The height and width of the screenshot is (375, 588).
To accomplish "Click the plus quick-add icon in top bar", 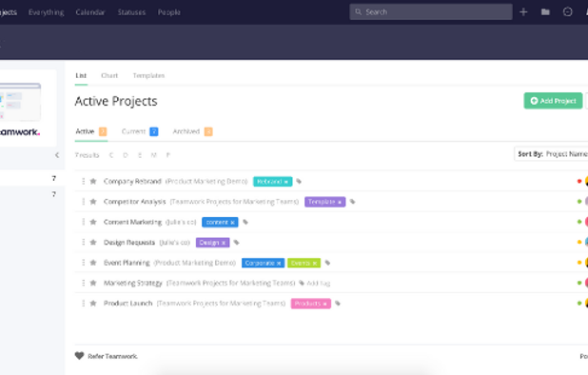I will 523,12.
